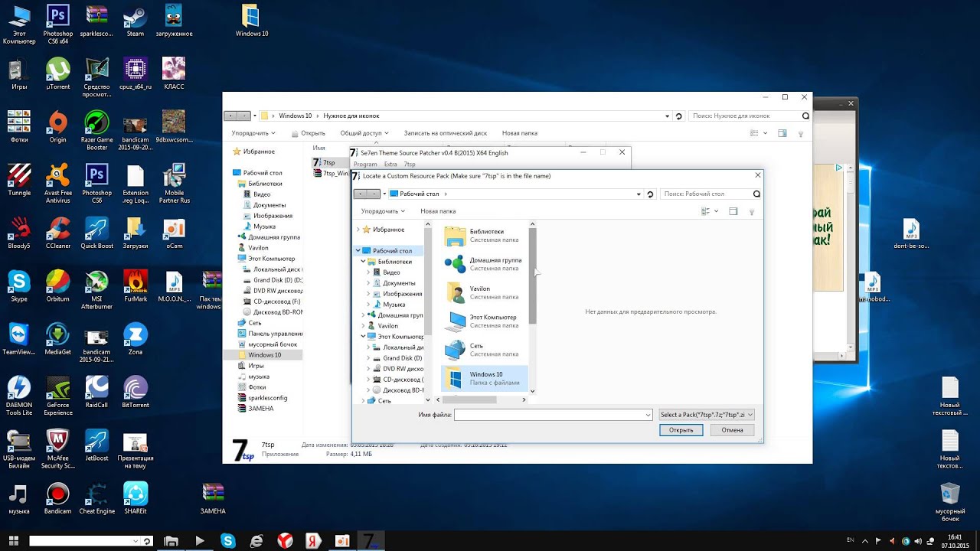Select Windows 10 in Explorer sidebar

(x=264, y=355)
